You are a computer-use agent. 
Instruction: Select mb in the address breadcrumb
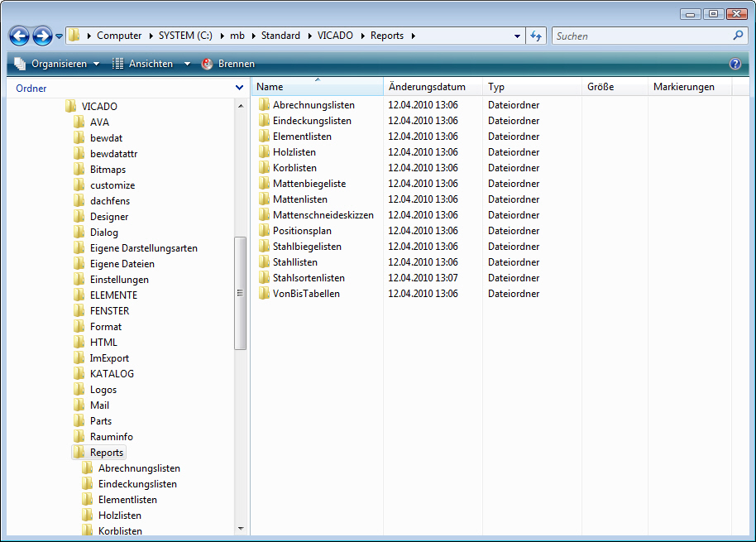[237, 36]
